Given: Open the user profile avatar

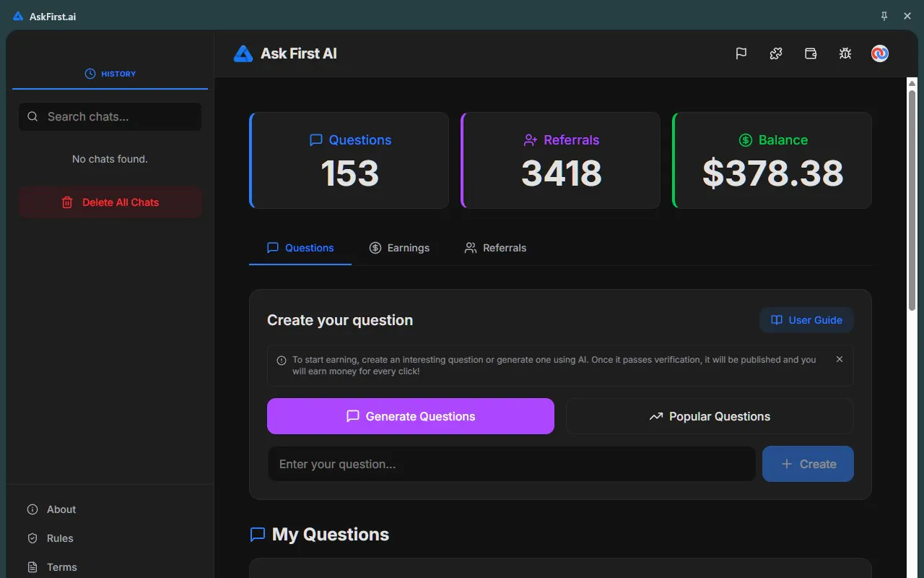Looking at the screenshot, I should 880,53.
